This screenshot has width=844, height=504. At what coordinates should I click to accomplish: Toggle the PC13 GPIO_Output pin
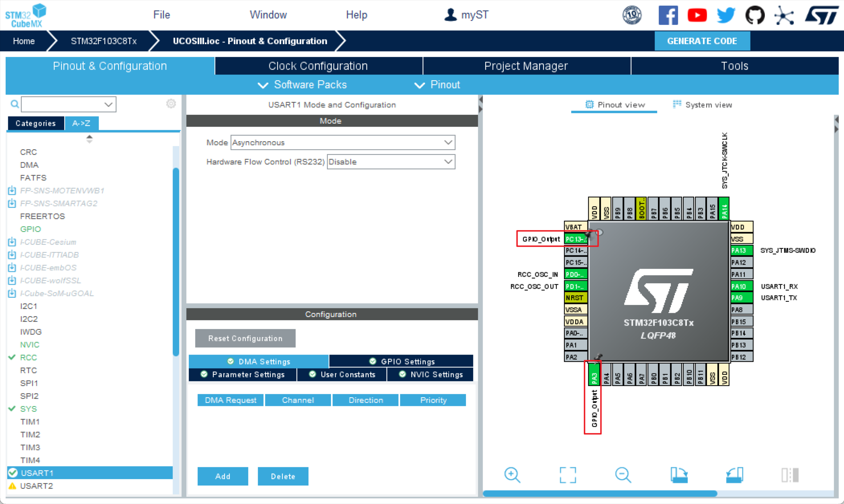[576, 239]
